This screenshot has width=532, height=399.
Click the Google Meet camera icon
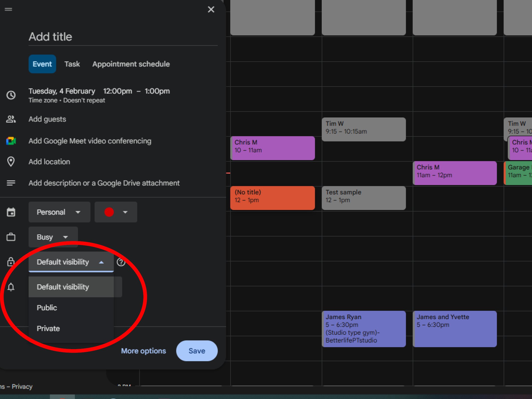11,141
